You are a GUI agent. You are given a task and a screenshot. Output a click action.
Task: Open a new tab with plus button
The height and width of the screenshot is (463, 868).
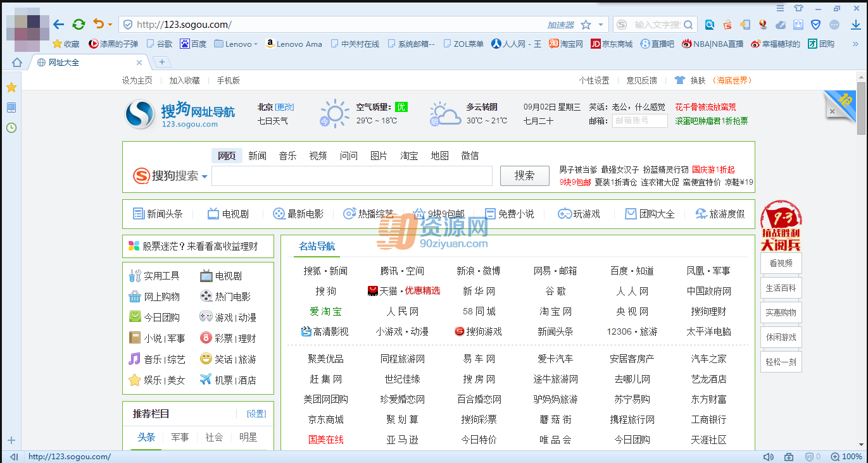pos(162,62)
